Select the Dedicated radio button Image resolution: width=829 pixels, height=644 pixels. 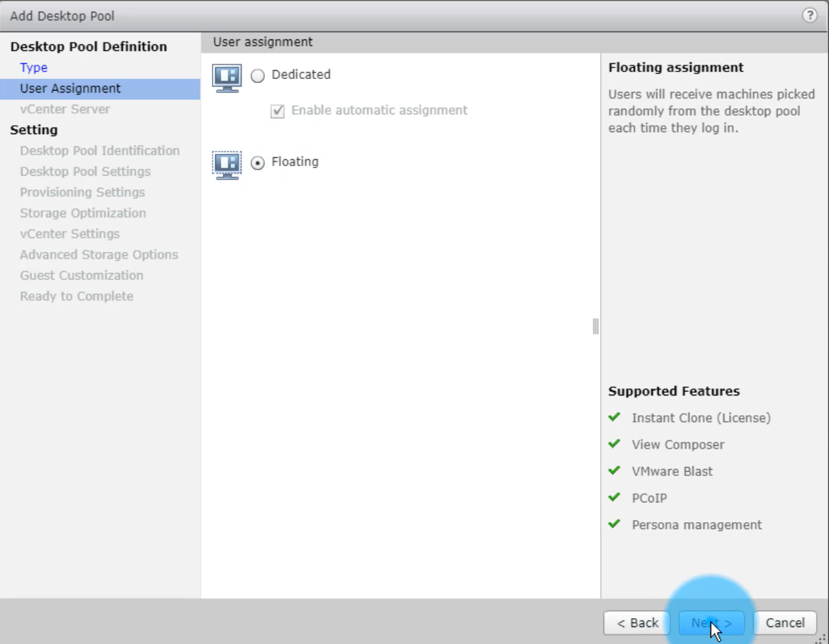(x=257, y=76)
